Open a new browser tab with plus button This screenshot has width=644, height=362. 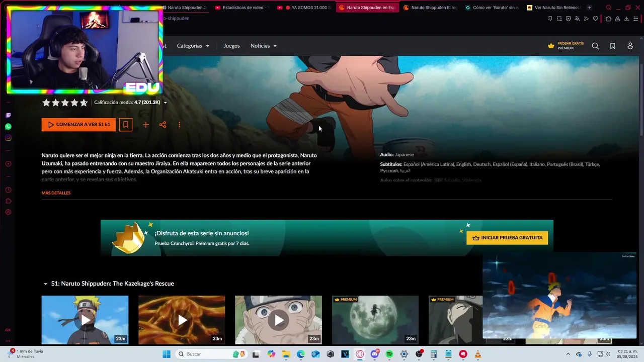click(x=589, y=8)
